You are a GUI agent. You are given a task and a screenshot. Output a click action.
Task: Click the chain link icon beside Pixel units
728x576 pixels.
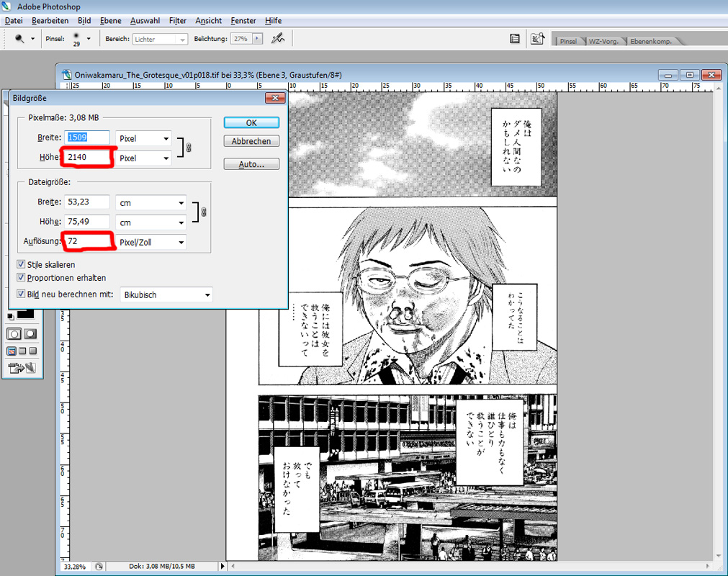(x=189, y=148)
